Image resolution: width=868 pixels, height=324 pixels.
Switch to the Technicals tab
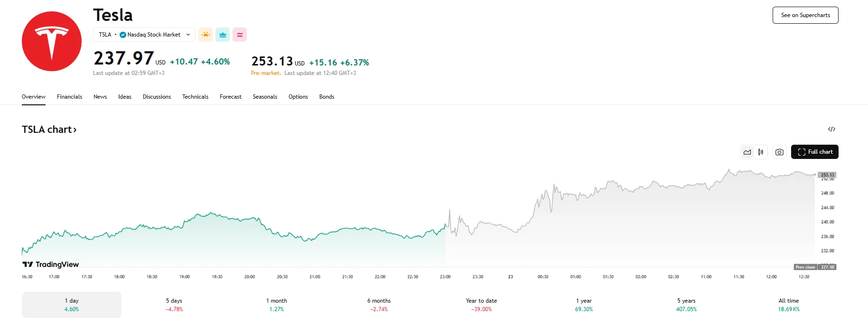coord(195,97)
